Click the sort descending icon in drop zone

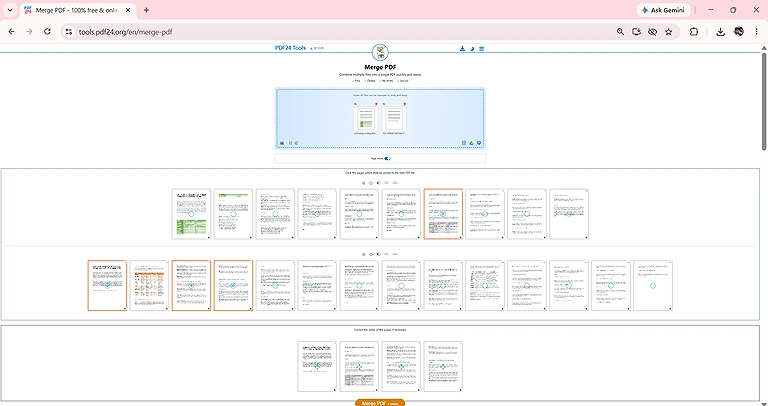296,143
